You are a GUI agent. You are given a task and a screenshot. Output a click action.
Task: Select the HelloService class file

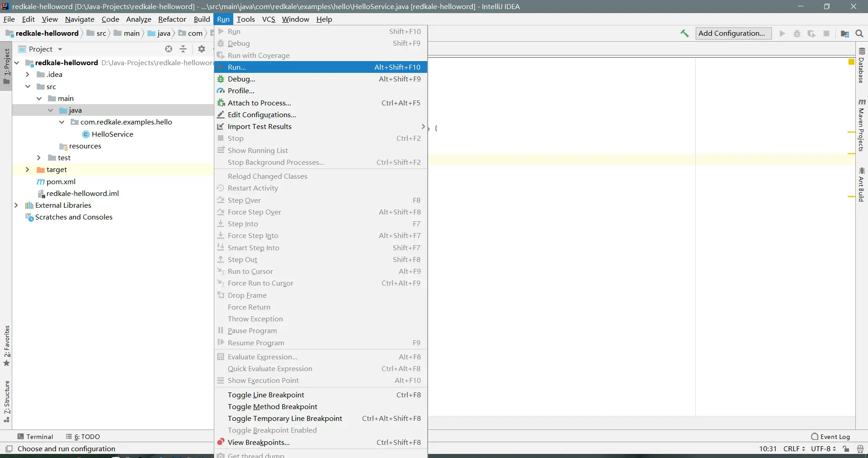coord(108,134)
